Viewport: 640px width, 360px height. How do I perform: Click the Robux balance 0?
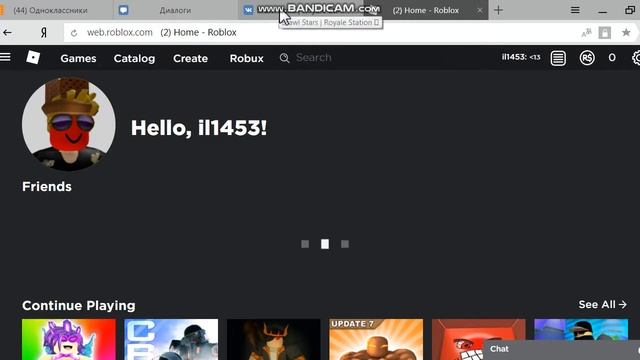(612, 58)
